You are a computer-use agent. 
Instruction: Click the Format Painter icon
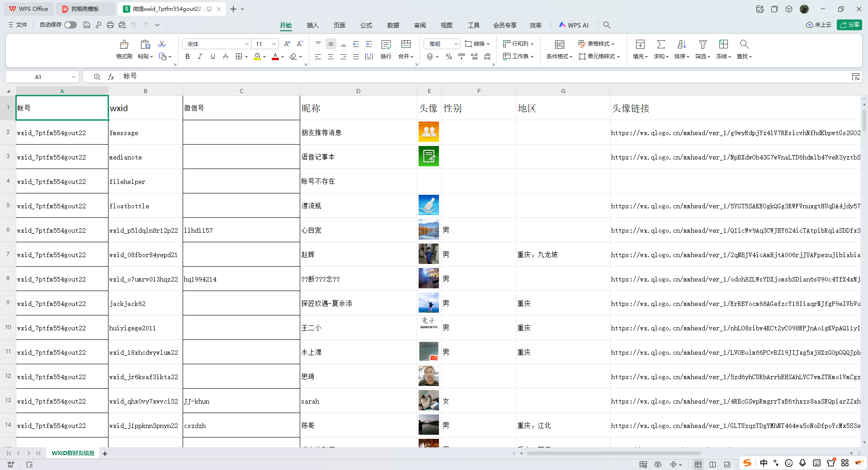tap(124, 45)
